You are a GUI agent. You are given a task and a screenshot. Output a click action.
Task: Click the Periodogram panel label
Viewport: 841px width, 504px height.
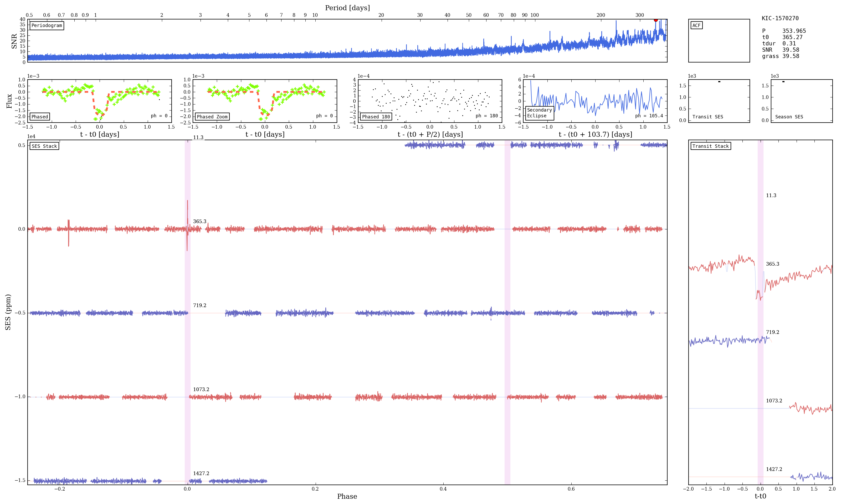47,25
